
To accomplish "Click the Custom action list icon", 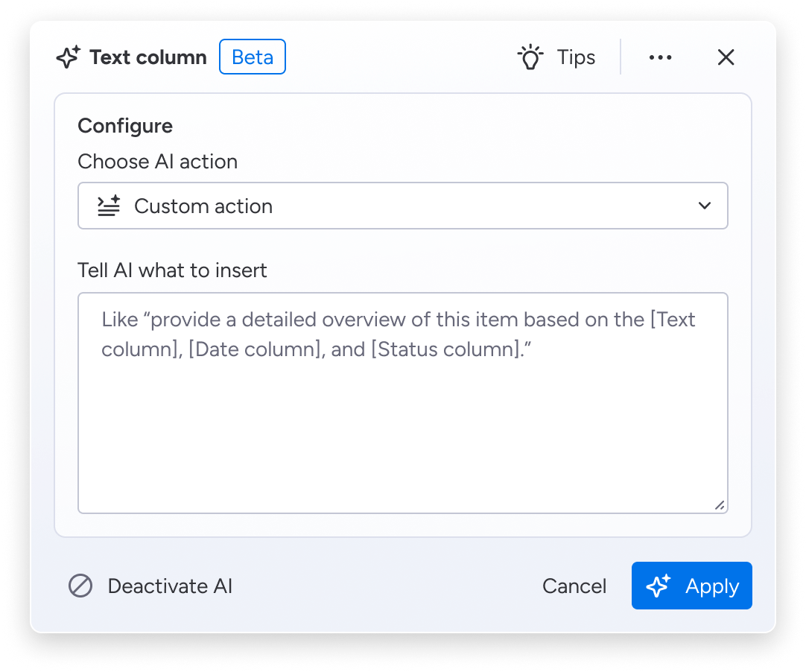I will 109,206.
